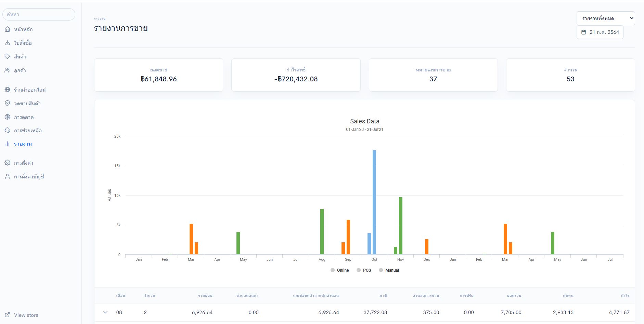This screenshot has height=324, width=644.
Task: Click the กำไรสุทธิ -฿720,432.08 card
Action: click(x=296, y=75)
